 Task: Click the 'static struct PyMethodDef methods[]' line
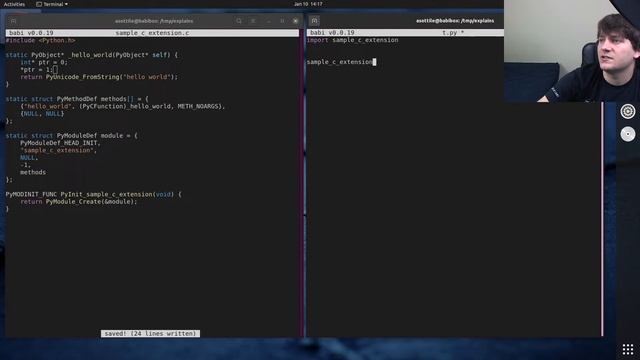click(x=77, y=99)
